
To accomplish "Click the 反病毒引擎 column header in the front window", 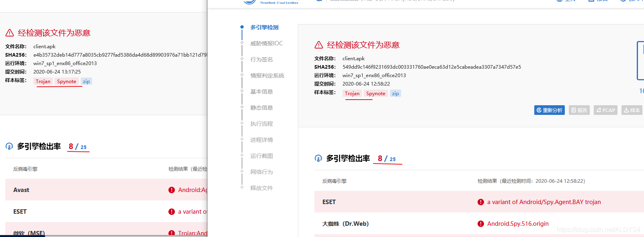I will point(334,181).
